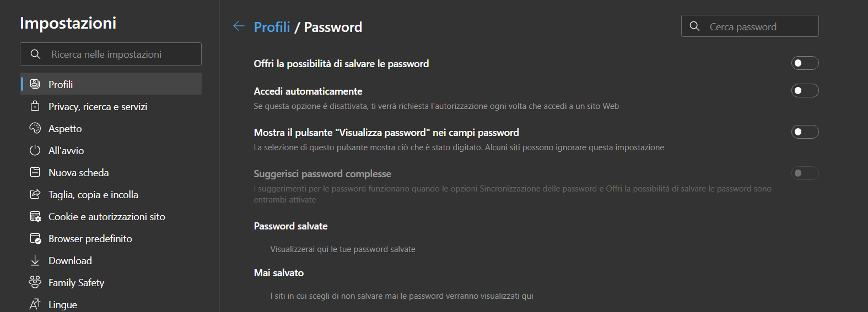The width and height of the screenshot is (868, 312).
Task: Click the Profili person icon in sidebar
Action: [x=35, y=84]
